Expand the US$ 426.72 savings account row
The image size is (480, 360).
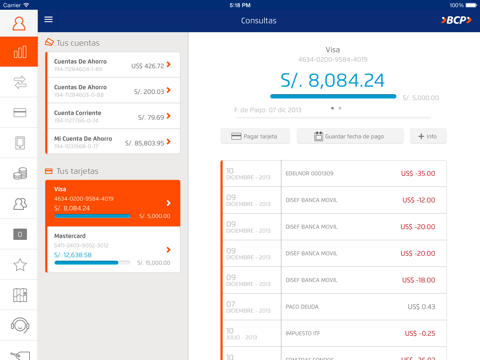(x=113, y=65)
